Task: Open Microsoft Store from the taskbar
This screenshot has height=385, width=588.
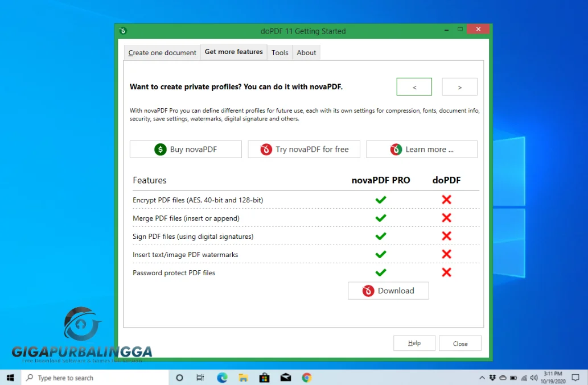Action: point(264,378)
